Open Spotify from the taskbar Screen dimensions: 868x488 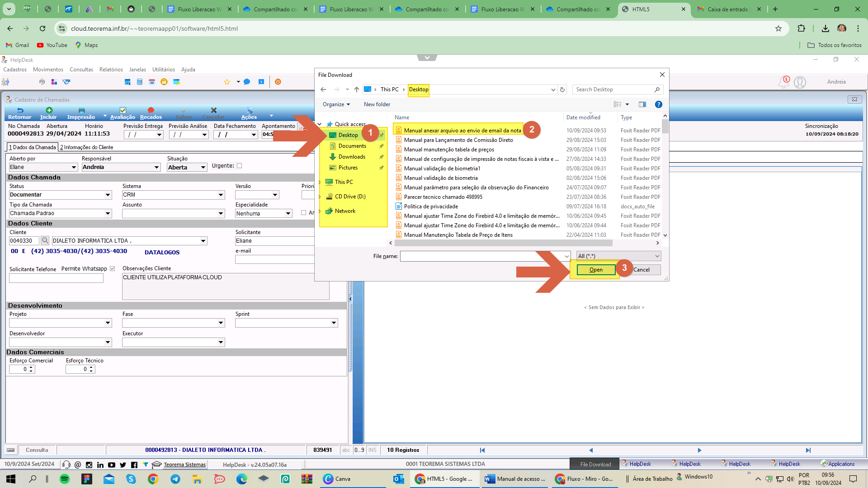65,479
